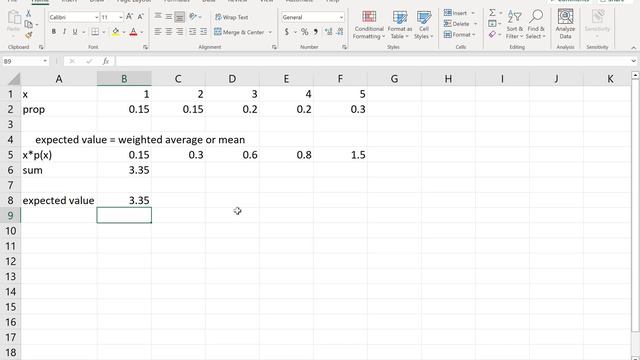640x360 pixels.
Task: Apply Comma Style
Action: coord(316,32)
